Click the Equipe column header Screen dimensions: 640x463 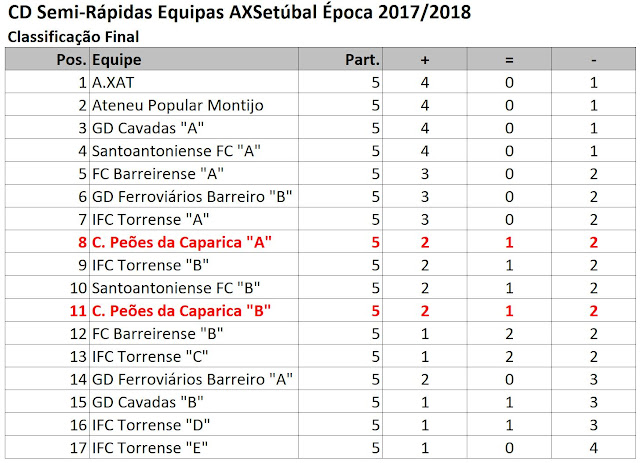pos(194,60)
